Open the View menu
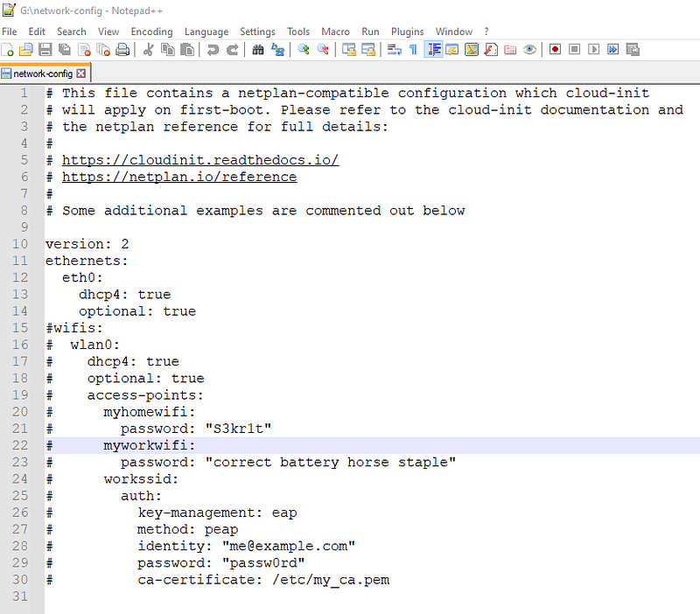Screen dimensions: 700x614 (x=108, y=31)
